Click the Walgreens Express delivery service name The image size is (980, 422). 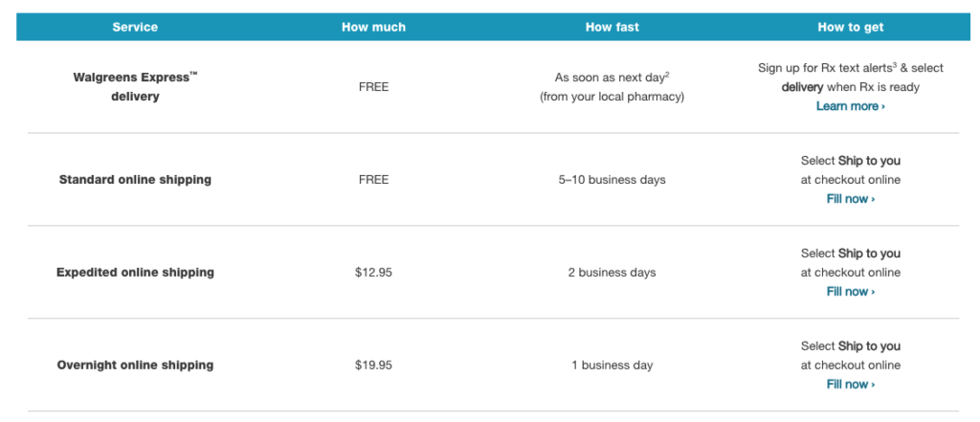(135, 87)
